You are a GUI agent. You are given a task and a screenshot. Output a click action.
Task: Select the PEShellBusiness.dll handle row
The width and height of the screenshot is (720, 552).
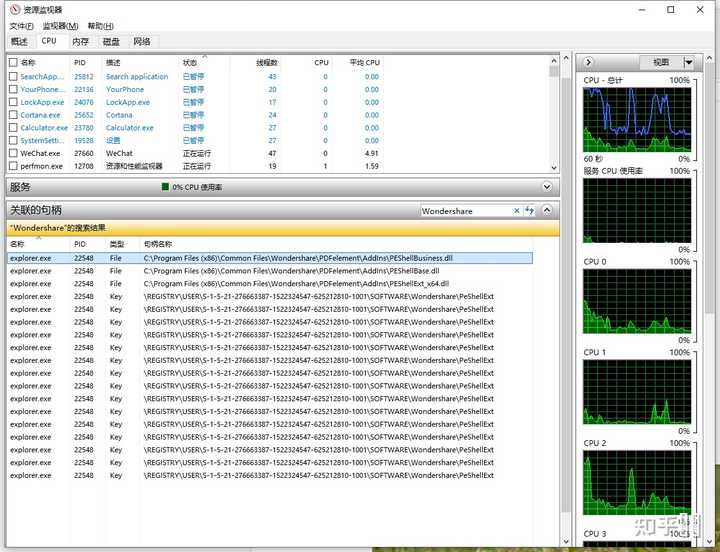[x=270, y=258]
